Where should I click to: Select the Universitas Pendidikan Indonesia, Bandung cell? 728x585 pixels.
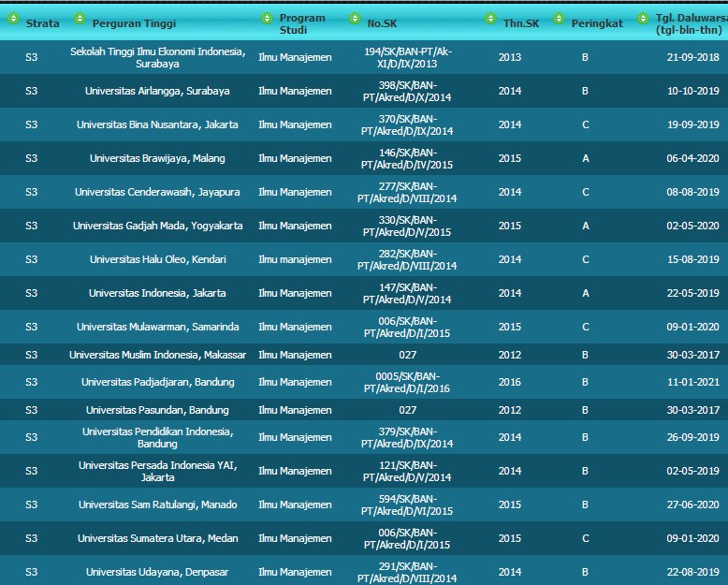click(x=158, y=437)
